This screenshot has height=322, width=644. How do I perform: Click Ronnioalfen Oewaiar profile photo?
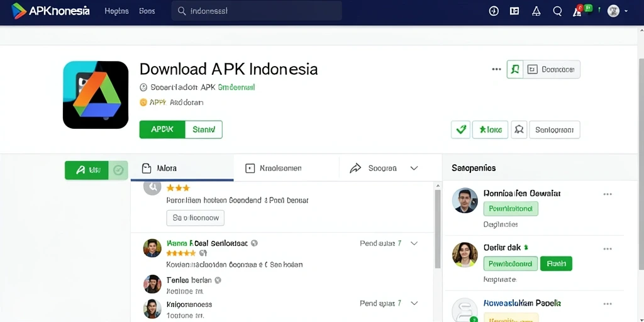pos(465,200)
